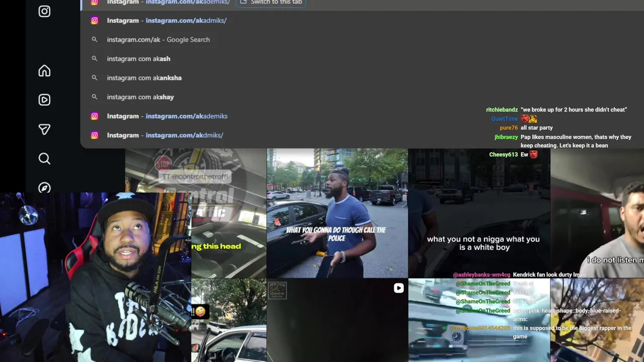Open the Search magnifier in Instagram sidebar
Viewport: 644px width, 362px height.
(x=44, y=159)
